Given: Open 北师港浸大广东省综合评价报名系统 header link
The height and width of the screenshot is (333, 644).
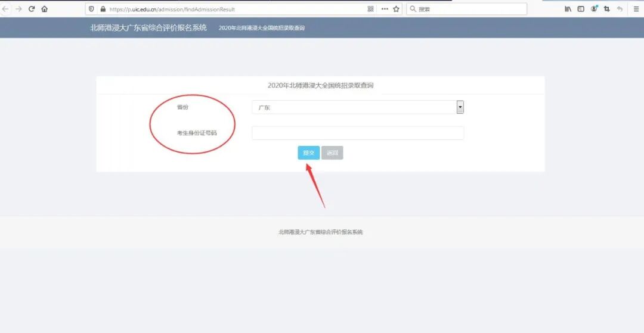Looking at the screenshot, I should (x=148, y=28).
